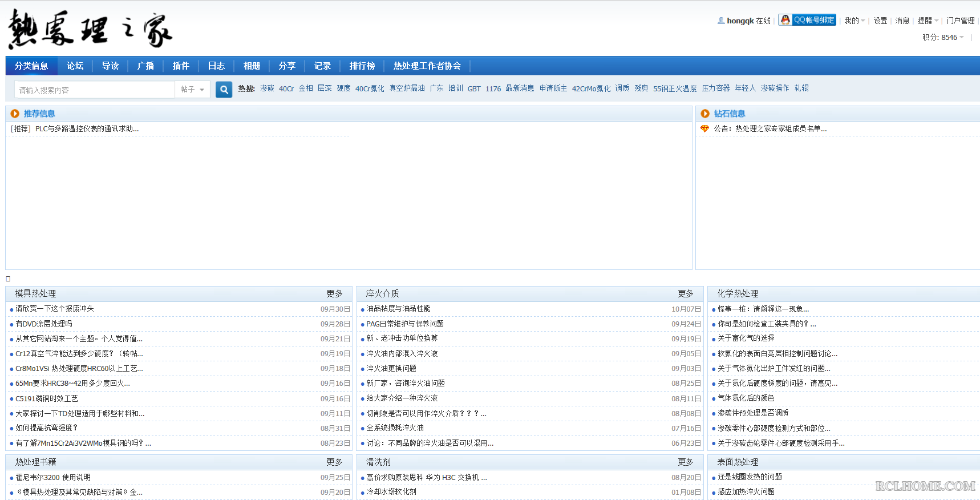The image size is (980, 500).
Task: Open post 请欣赏一下这个报废冲头
Action: 55,309
